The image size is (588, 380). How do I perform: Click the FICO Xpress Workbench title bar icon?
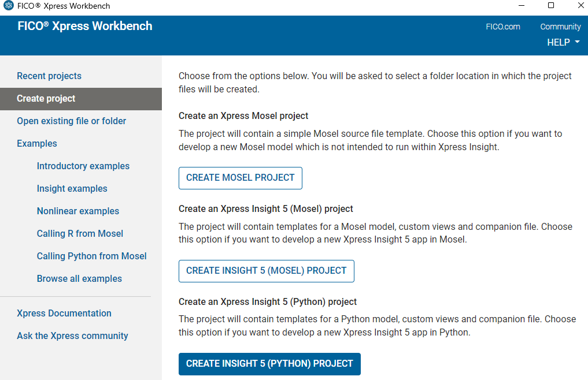coord(8,6)
